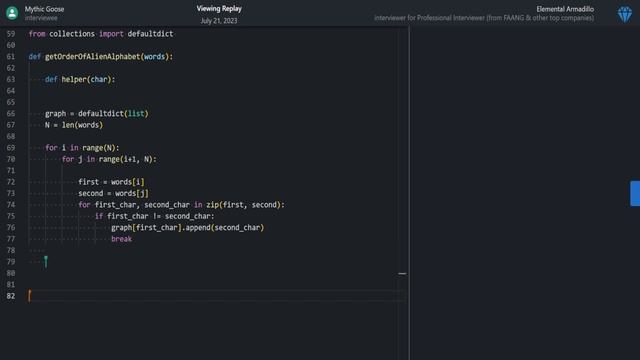This screenshot has height=360, width=640.
Task: Click 'first = words[i]' on line 72
Action: tap(111, 182)
